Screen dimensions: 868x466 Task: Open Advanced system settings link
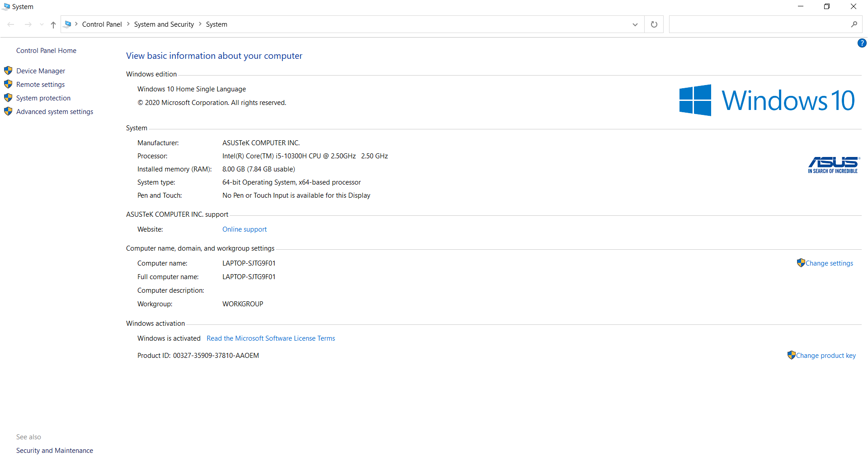(x=55, y=112)
